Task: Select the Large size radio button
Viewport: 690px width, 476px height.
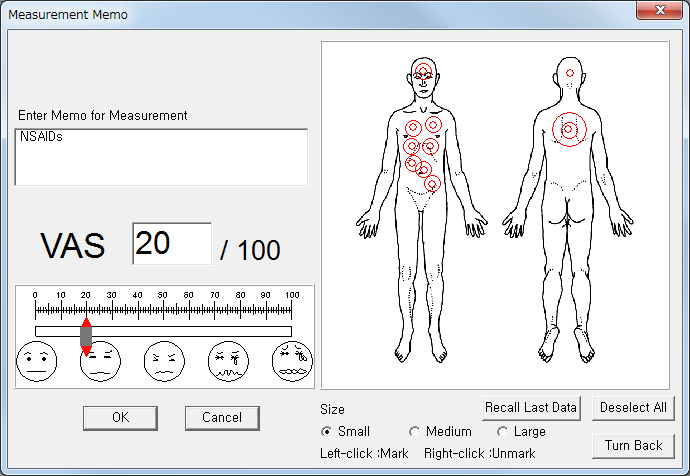Action: tap(503, 432)
